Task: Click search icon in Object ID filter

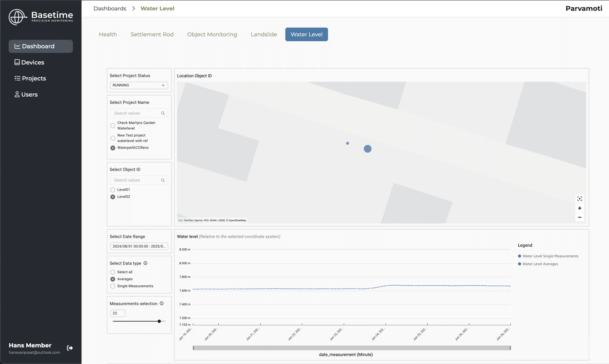Action: [x=163, y=180]
